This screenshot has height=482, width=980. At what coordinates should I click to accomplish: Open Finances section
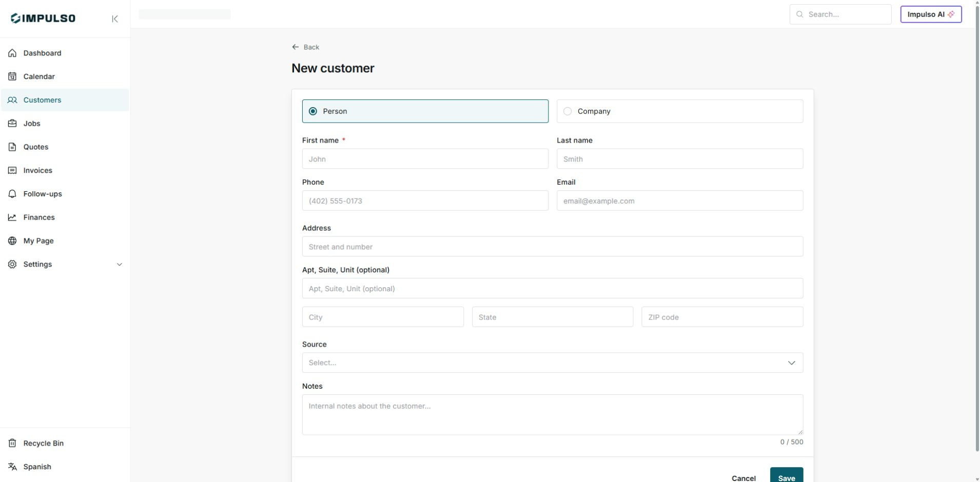pyautogui.click(x=65, y=217)
